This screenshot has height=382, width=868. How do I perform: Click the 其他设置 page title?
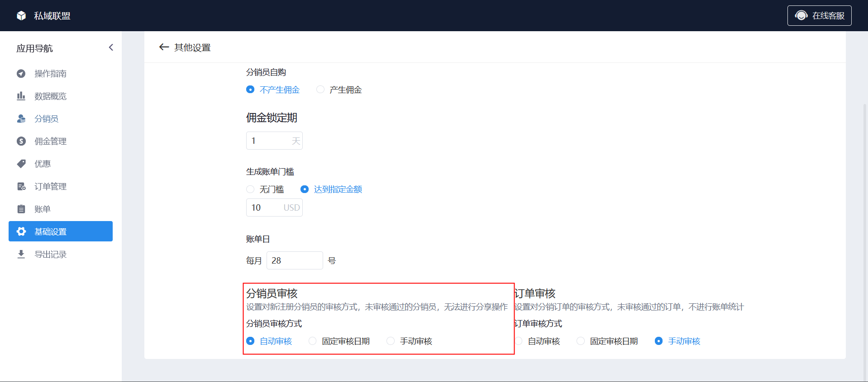pos(192,47)
